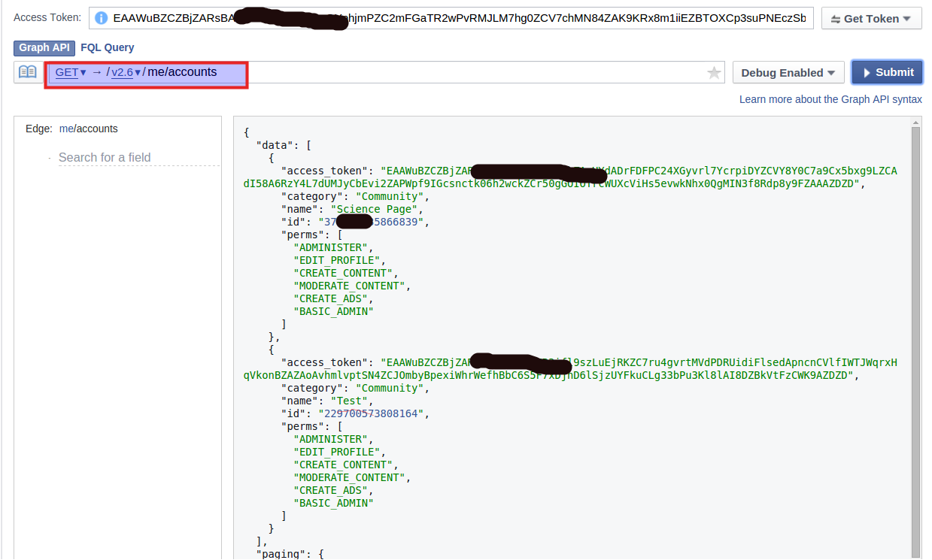The width and height of the screenshot is (932, 560).
Task: Click the "accounts" text in Edge label
Action: [97, 129]
